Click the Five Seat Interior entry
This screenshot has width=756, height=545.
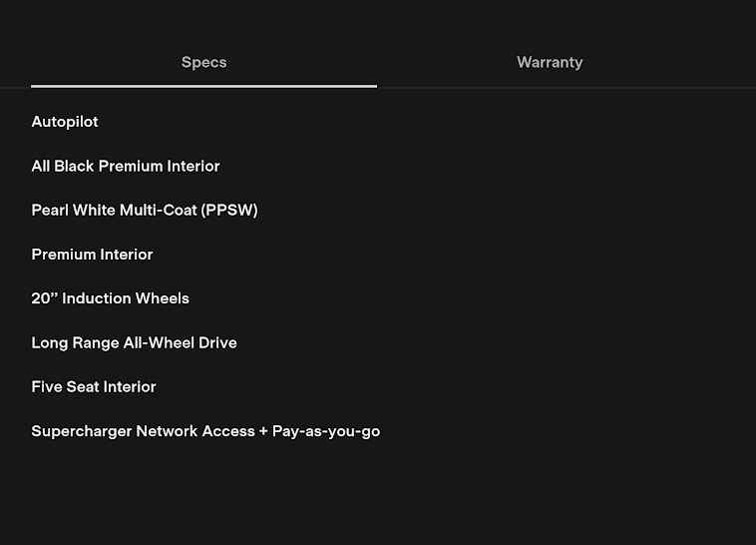[94, 386]
